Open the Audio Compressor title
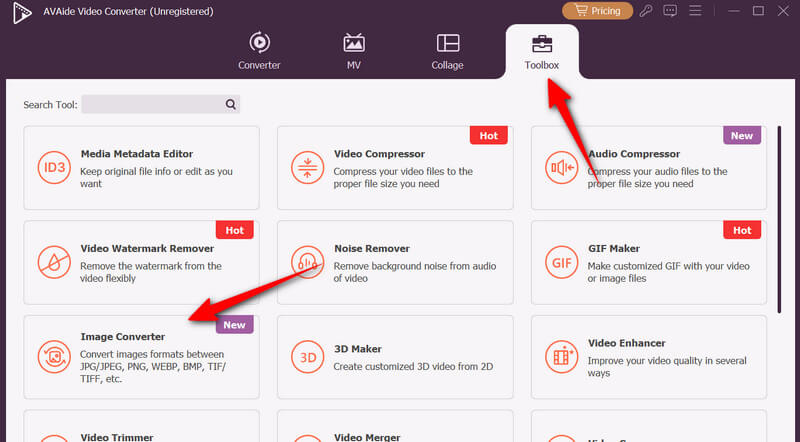The width and height of the screenshot is (800, 442). point(634,154)
